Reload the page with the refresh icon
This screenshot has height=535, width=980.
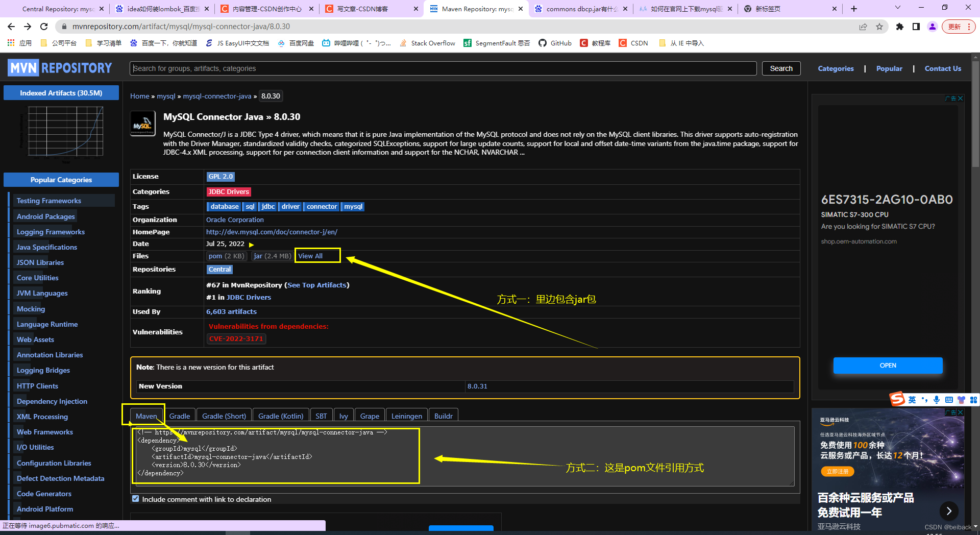pyautogui.click(x=44, y=27)
